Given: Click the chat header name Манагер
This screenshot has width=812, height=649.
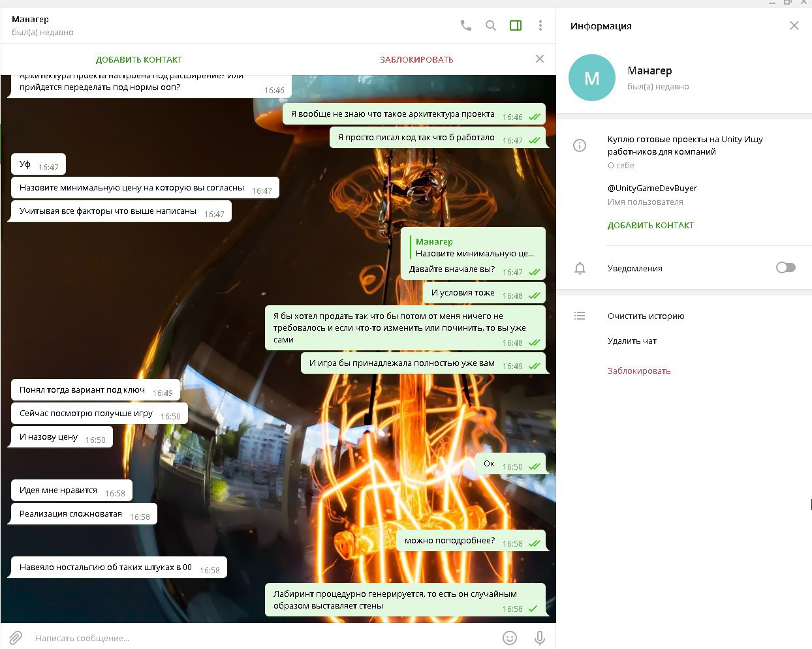Looking at the screenshot, I should point(30,19).
